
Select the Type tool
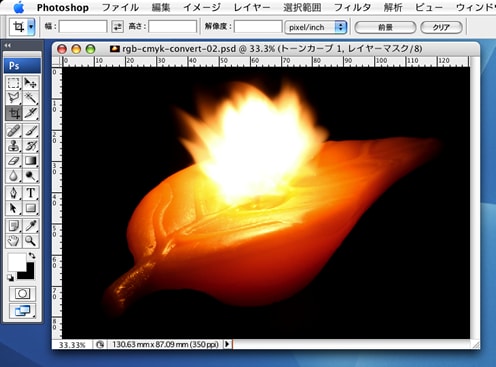pos(31,193)
